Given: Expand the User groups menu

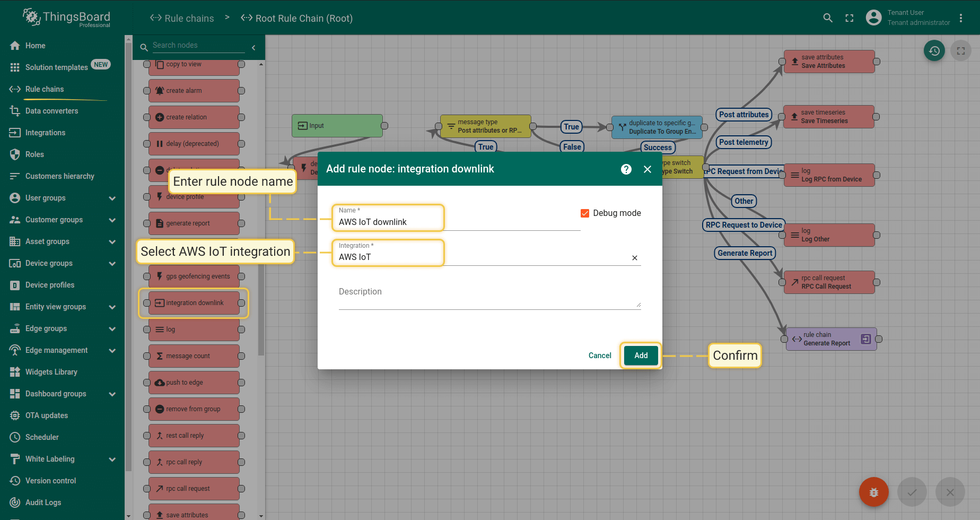Looking at the screenshot, I should tap(112, 198).
